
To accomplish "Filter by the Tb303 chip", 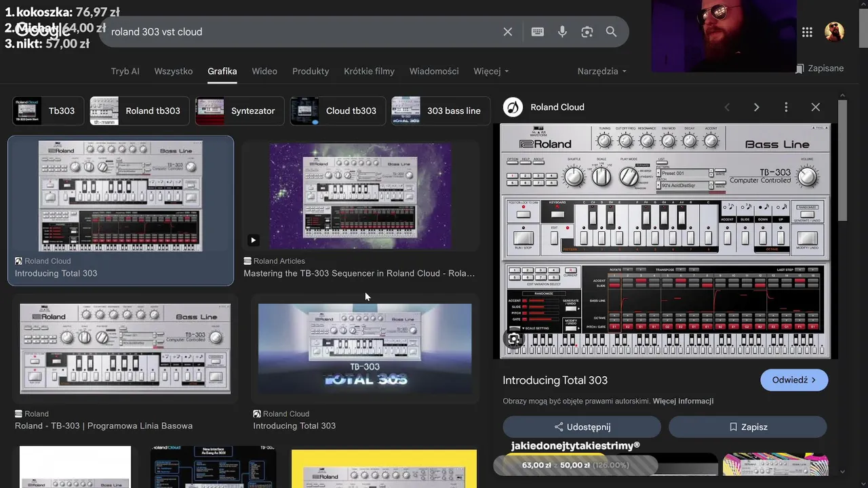I will click(48, 111).
